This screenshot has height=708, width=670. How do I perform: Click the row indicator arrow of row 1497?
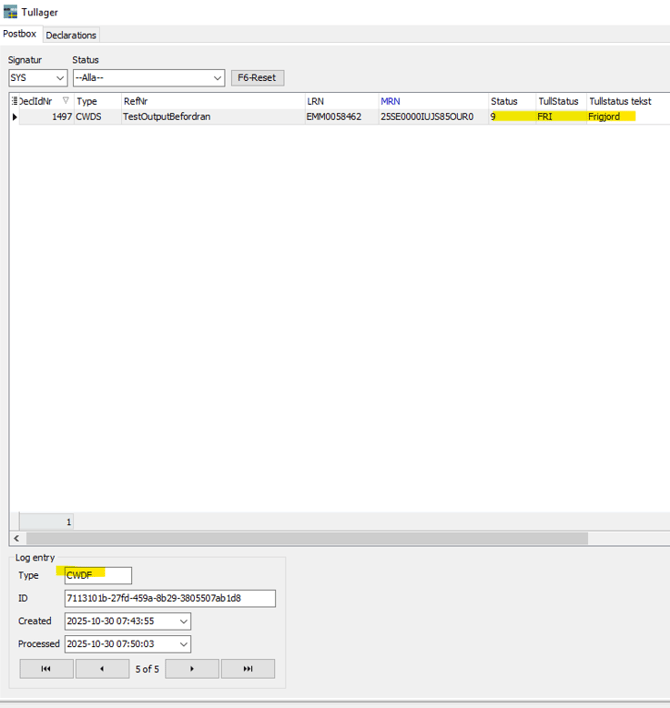[x=14, y=117]
